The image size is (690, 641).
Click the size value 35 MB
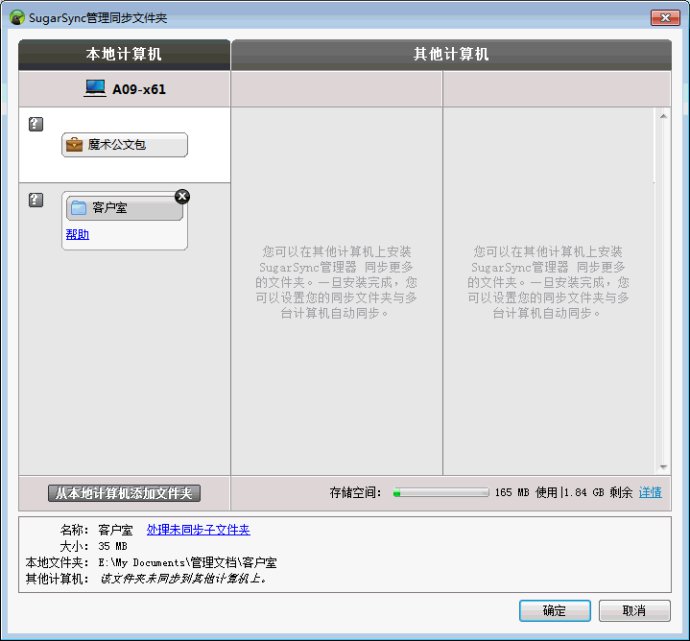click(x=113, y=546)
